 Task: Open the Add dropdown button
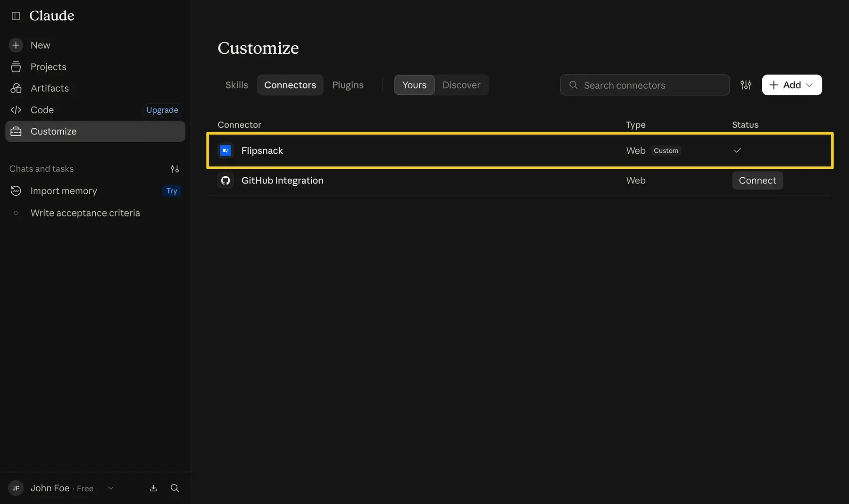click(792, 85)
